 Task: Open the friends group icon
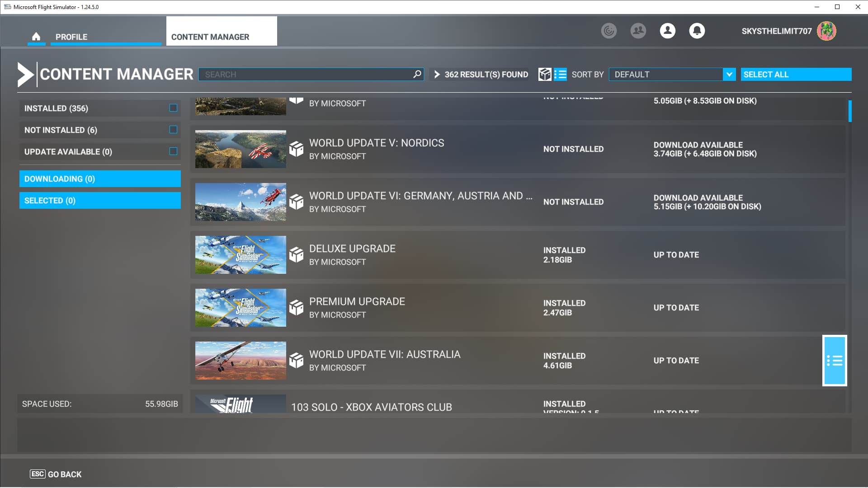tap(638, 31)
